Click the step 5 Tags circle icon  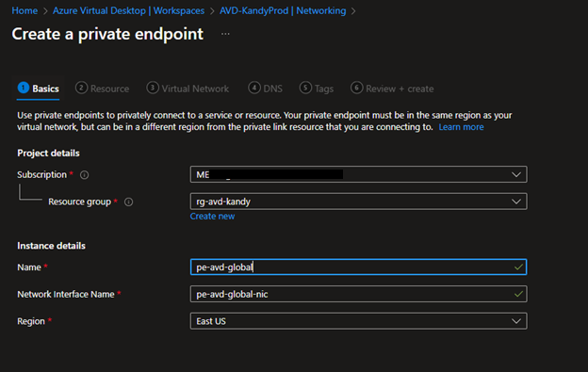coord(305,88)
